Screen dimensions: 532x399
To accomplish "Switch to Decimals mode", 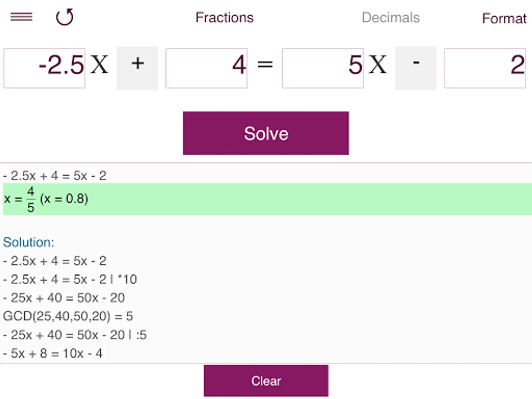I will (391, 18).
